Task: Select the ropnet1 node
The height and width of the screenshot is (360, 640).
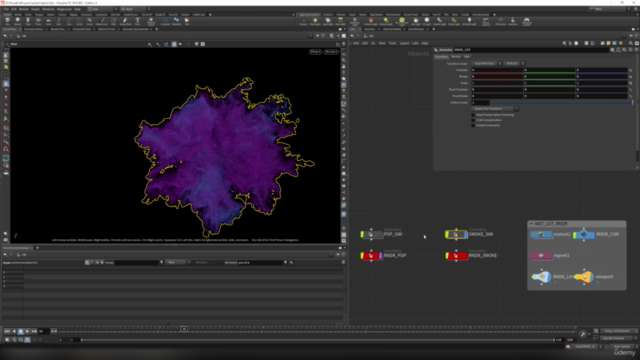Action: tap(542, 256)
